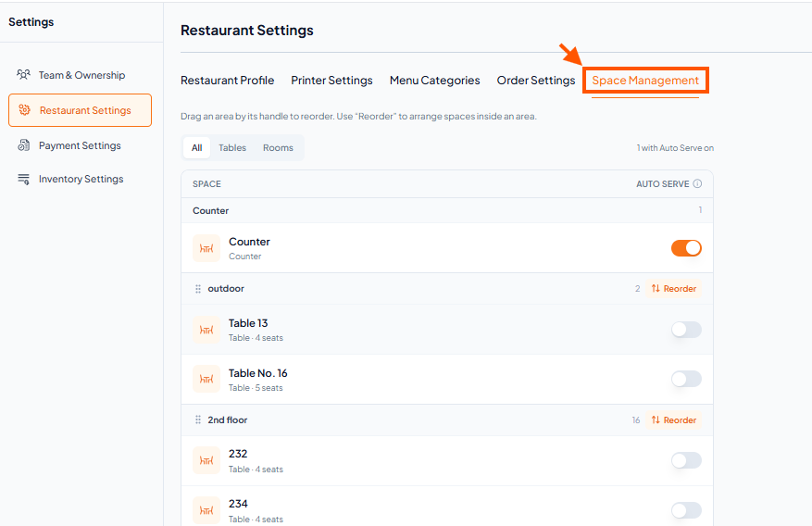Screen dimensions: 812x526
Task: Filter spaces by Rooms
Action: 278,147
